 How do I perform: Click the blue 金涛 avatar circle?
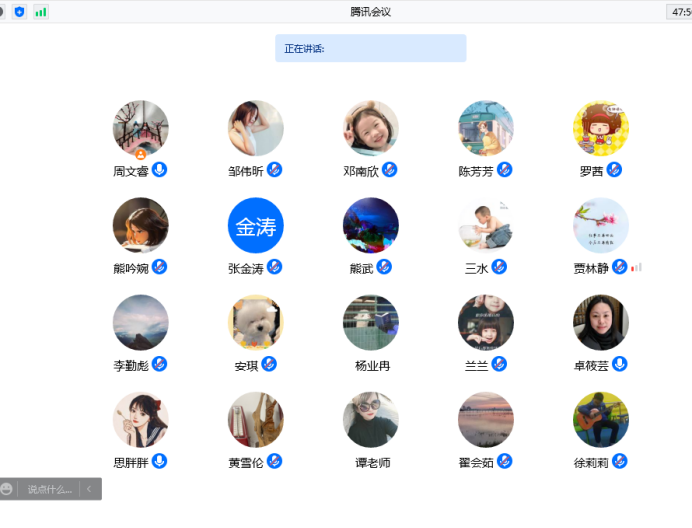coord(256,225)
